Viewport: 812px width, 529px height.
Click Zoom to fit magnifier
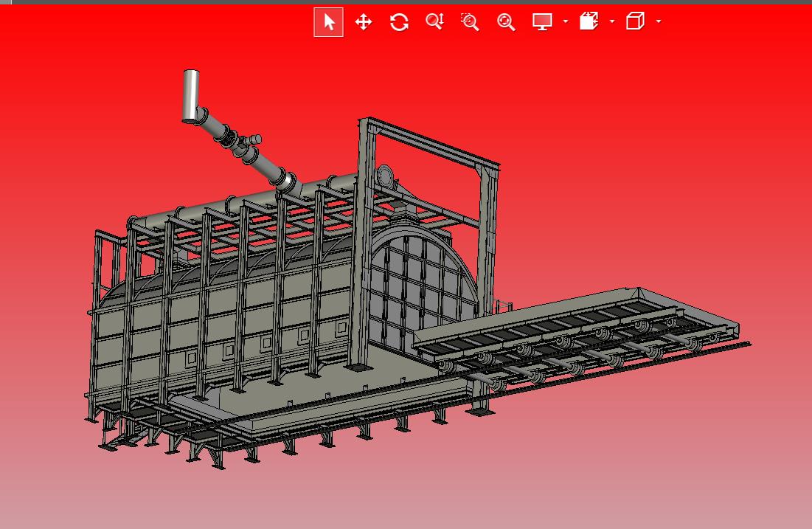click(505, 21)
